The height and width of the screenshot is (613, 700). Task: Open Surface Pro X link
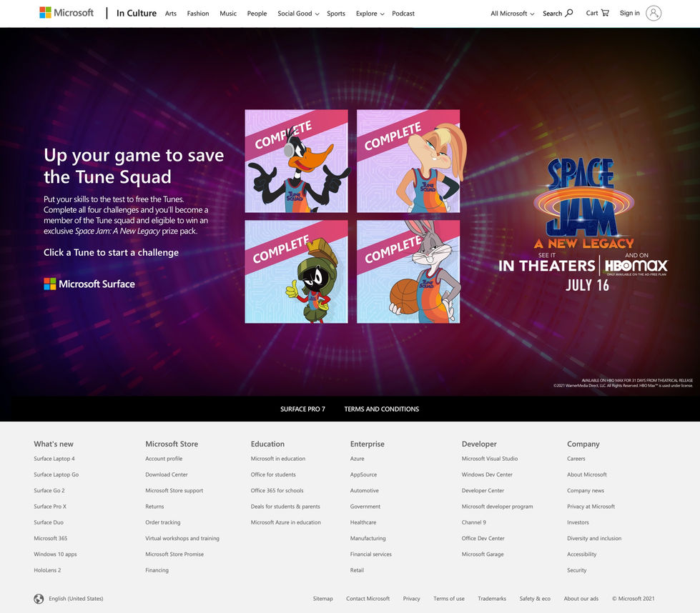point(50,507)
